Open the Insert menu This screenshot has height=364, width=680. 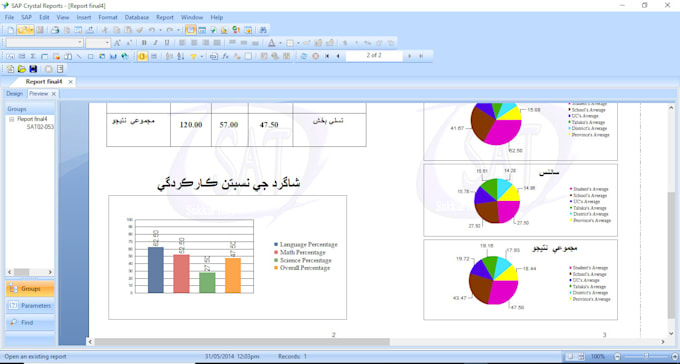tap(84, 17)
